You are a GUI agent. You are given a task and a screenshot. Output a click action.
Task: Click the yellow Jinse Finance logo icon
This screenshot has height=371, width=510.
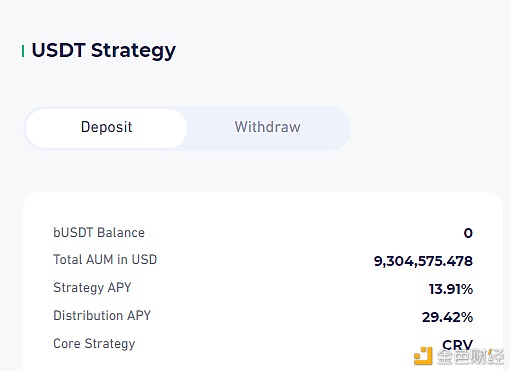423,356
